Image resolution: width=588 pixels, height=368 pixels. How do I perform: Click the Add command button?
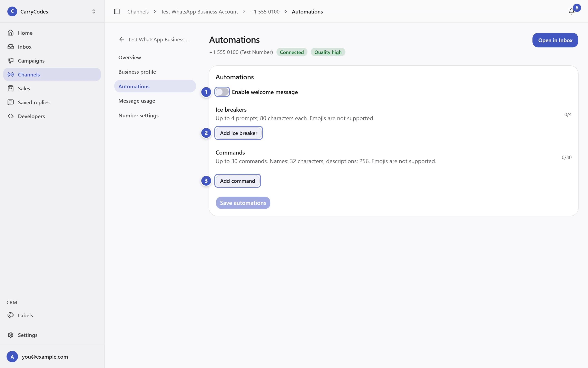pos(238,181)
